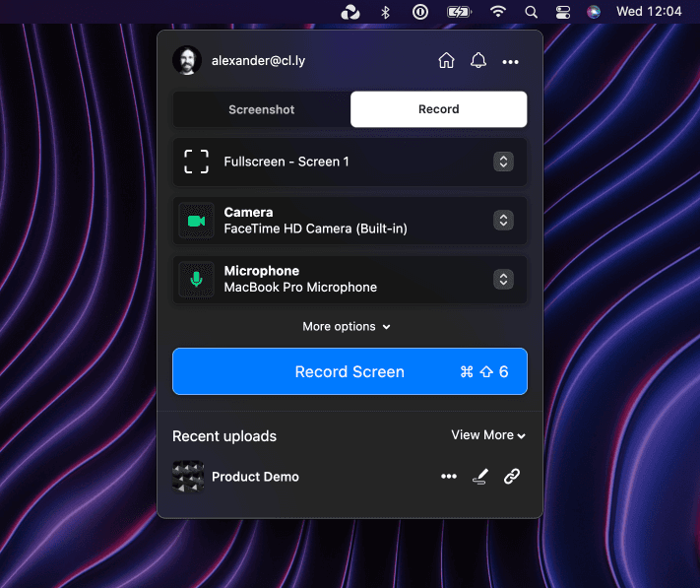Open Product Demo thumbnail
This screenshot has width=700, height=588.
click(188, 477)
